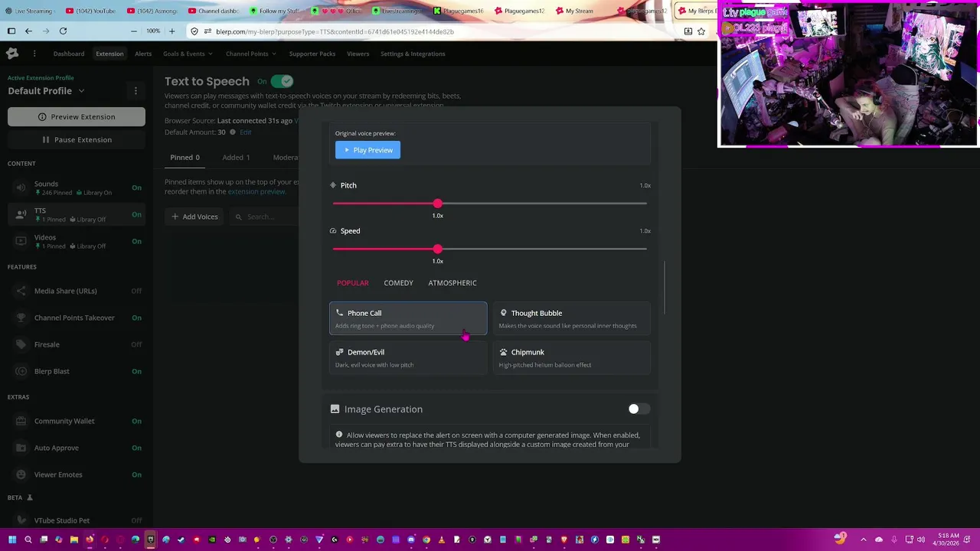Click the Blerp Blast icon
This screenshot has height=551, width=980.
[x=21, y=371]
